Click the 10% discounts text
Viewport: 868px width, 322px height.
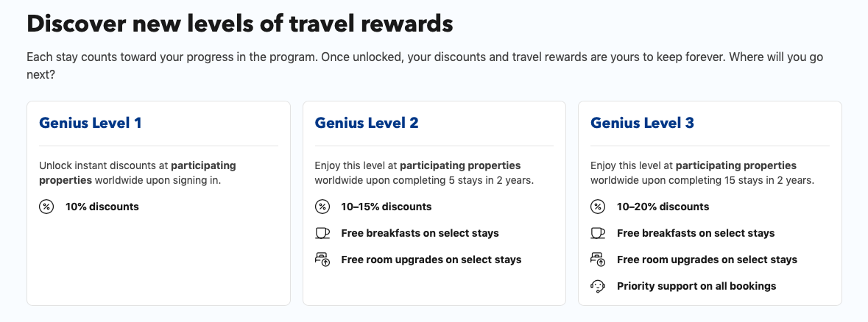(102, 207)
